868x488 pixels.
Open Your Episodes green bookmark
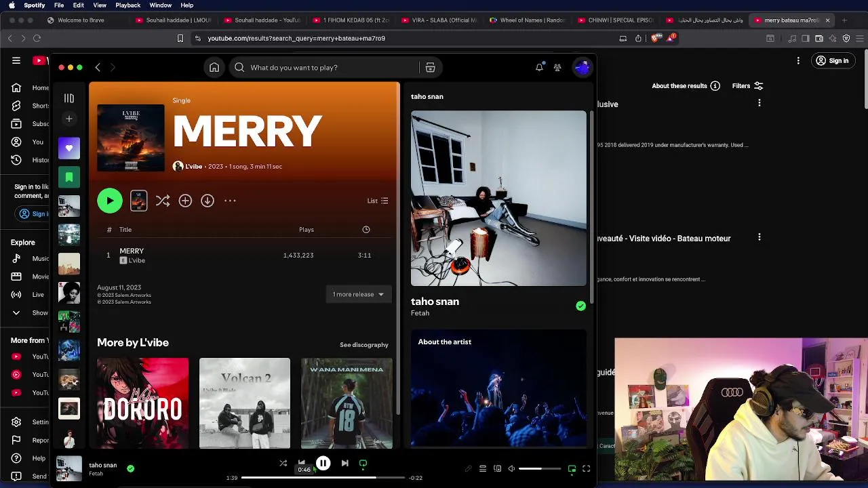coord(68,177)
